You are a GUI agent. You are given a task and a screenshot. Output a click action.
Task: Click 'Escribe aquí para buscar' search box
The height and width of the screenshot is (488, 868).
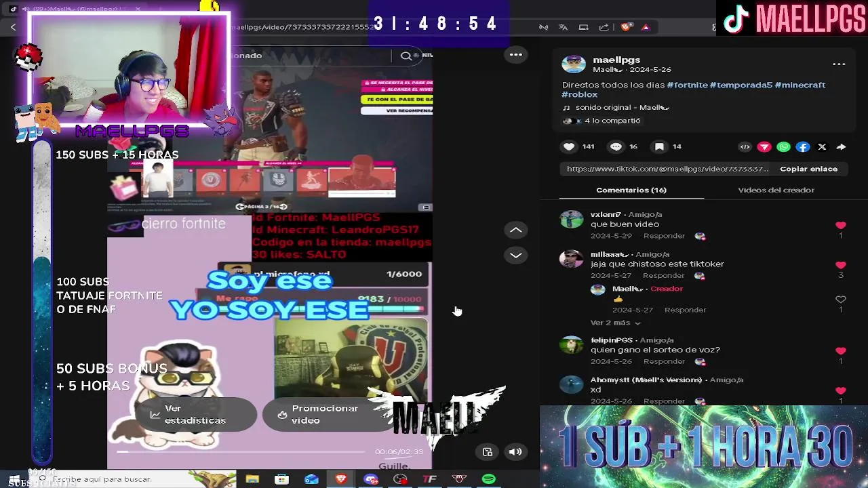pyautogui.click(x=132, y=479)
